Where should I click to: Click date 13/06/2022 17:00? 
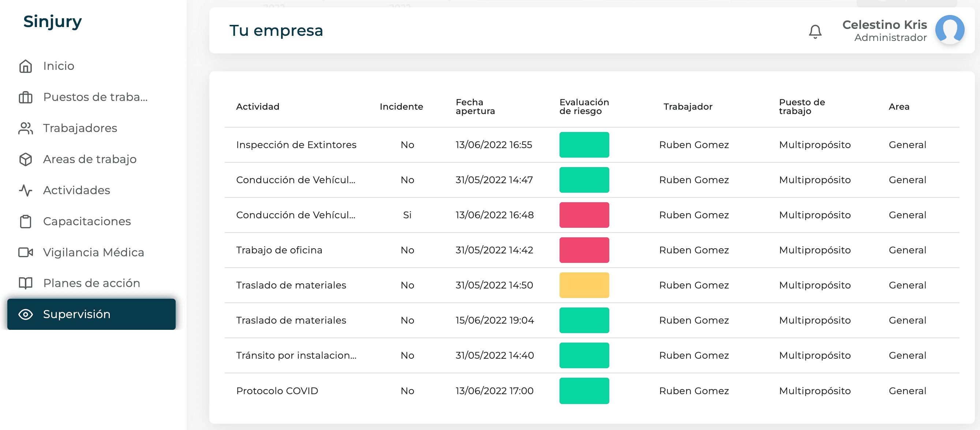(494, 391)
